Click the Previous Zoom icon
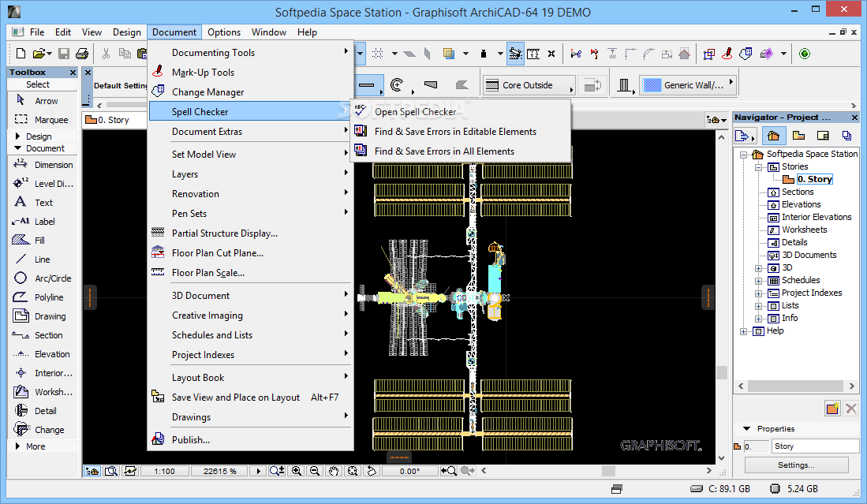The width and height of the screenshot is (867, 504). (x=449, y=471)
